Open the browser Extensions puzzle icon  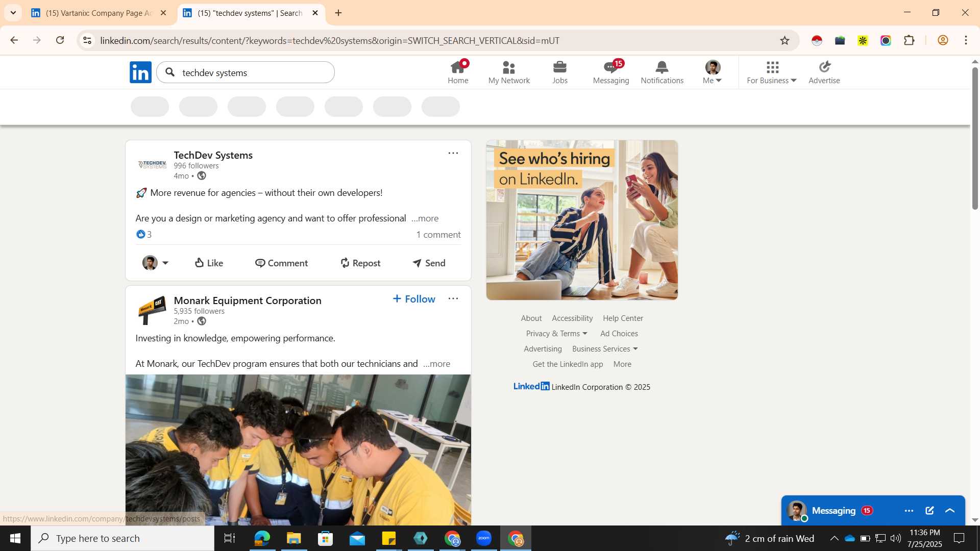pos(909,40)
